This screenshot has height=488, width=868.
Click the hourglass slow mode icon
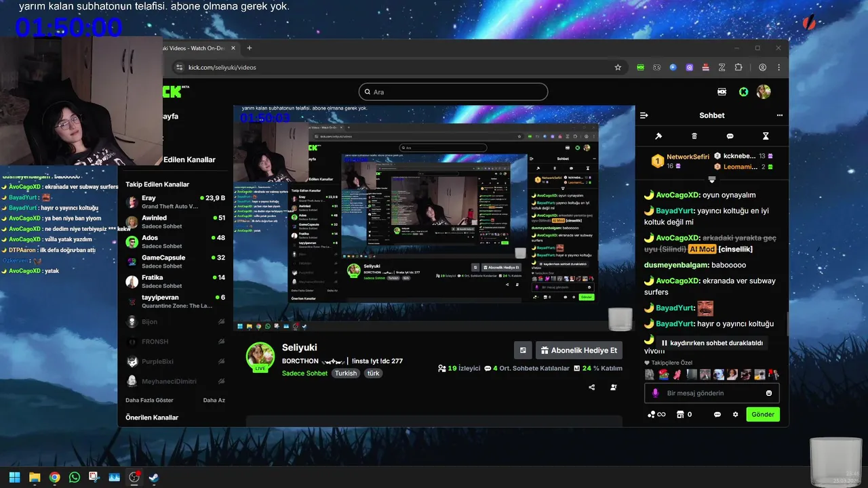click(766, 136)
